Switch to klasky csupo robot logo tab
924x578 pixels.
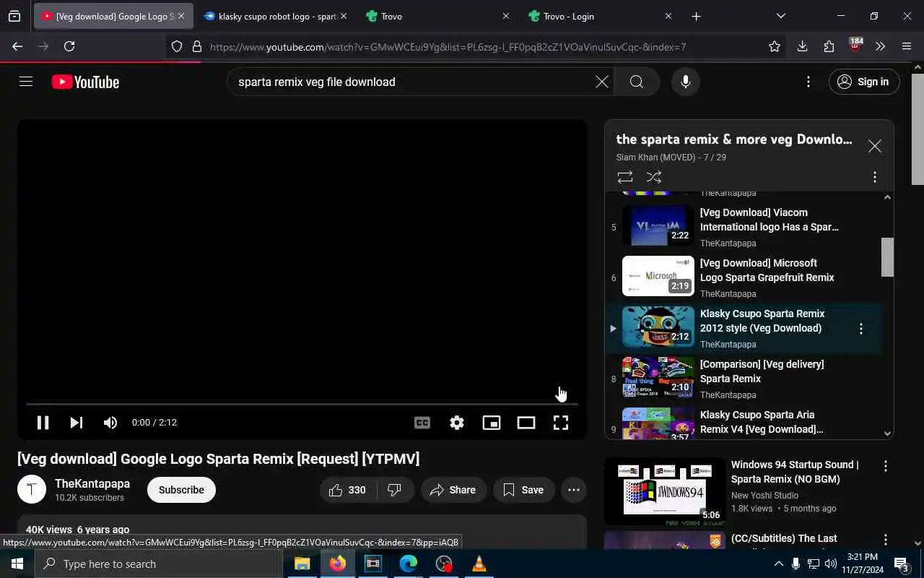[x=274, y=16]
